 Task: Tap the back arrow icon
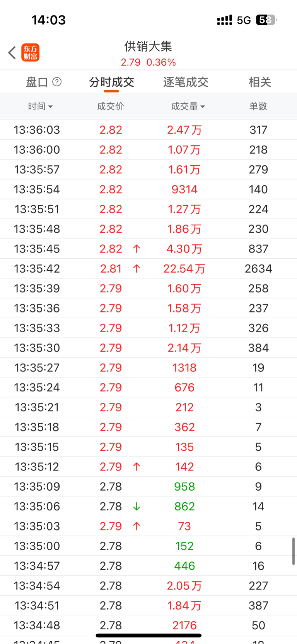(x=12, y=53)
